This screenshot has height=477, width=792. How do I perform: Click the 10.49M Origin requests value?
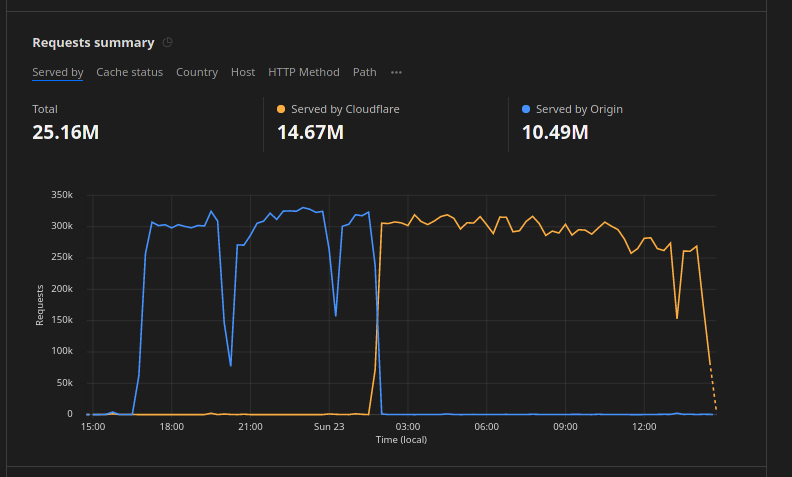pyautogui.click(x=555, y=132)
